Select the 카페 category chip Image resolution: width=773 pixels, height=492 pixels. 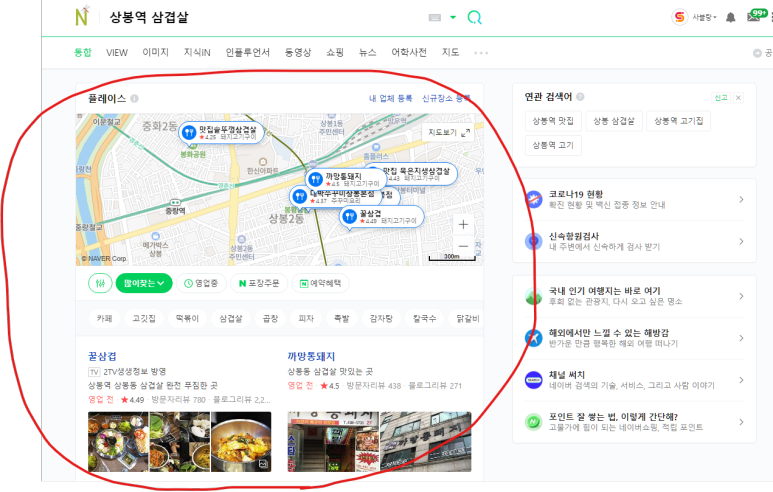click(104, 318)
